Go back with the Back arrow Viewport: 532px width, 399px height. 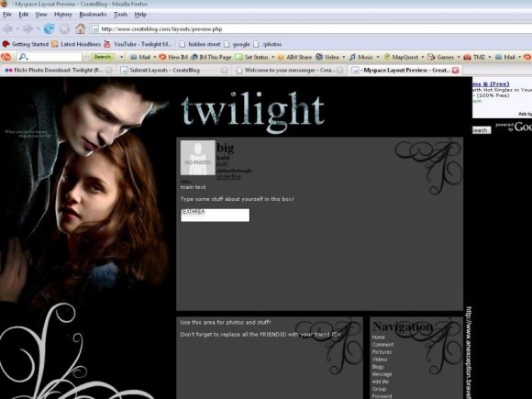click(8, 28)
